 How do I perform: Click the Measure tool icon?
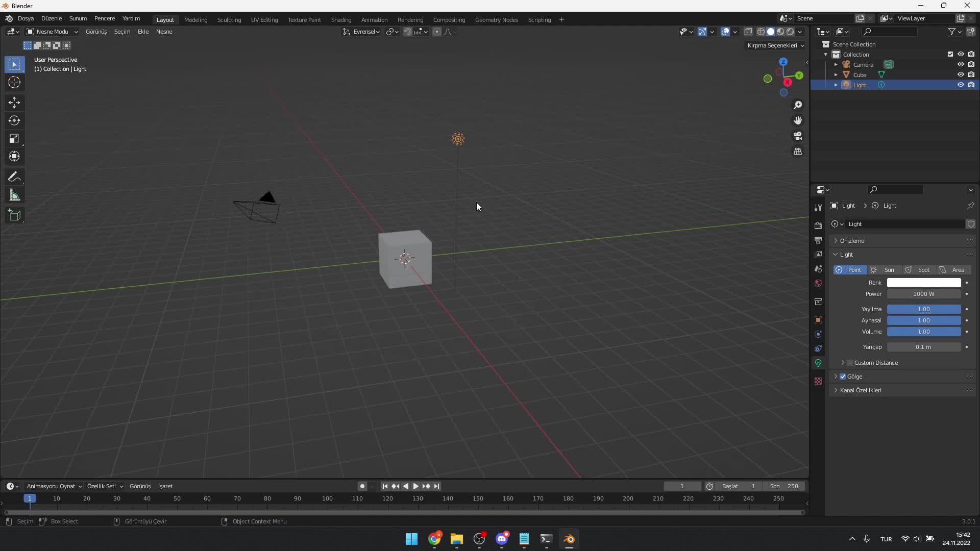[15, 195]
